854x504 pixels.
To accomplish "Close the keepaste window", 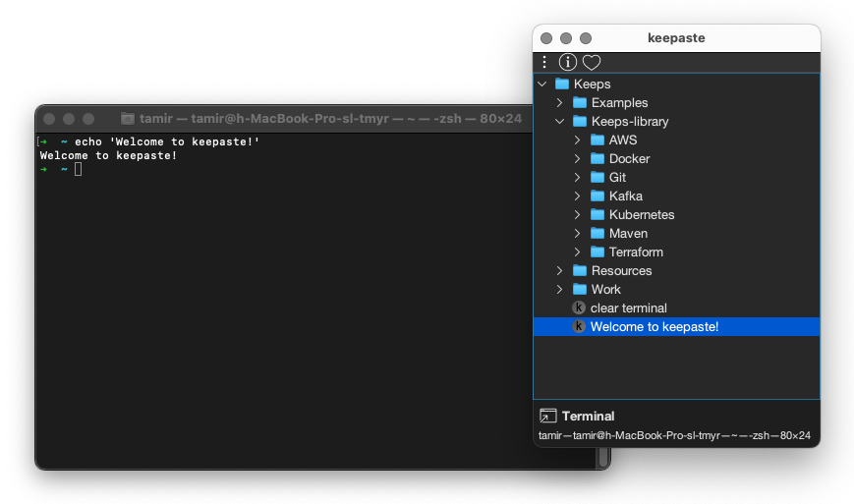I will click(x=546, y=38).
